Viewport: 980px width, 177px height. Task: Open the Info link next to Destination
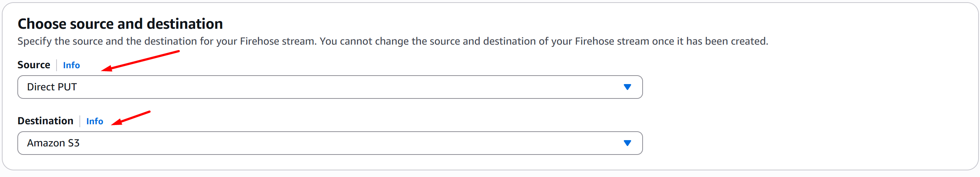[x=94, y=121]
